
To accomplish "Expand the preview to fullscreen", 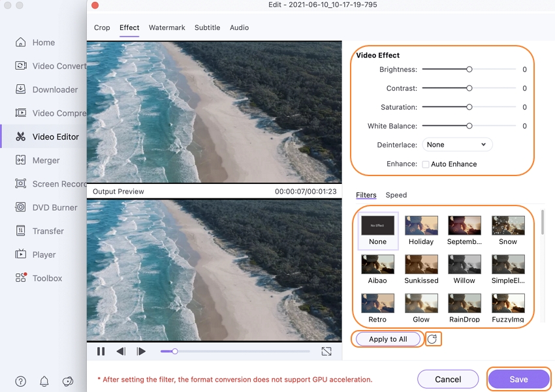I will coord(326,352).
